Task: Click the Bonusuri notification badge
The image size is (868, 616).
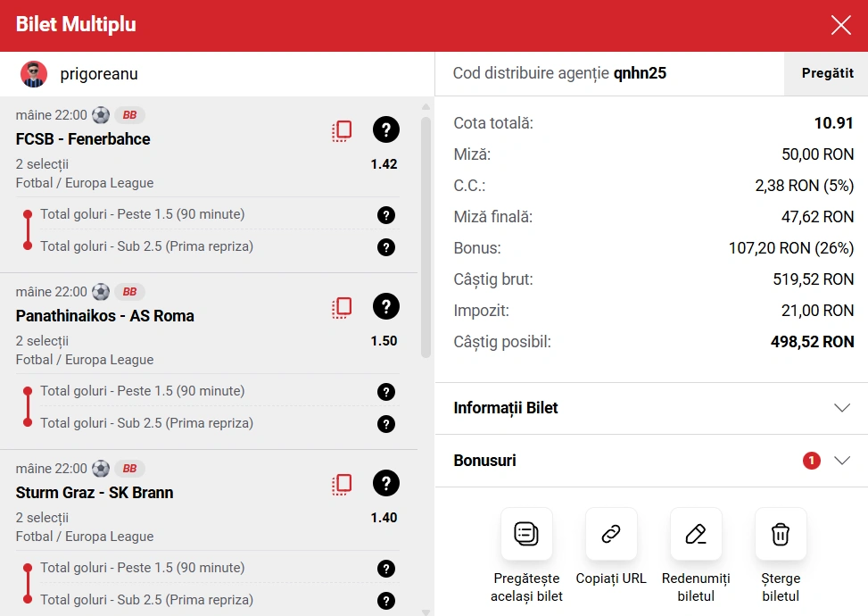Action: tap(811, 461)
